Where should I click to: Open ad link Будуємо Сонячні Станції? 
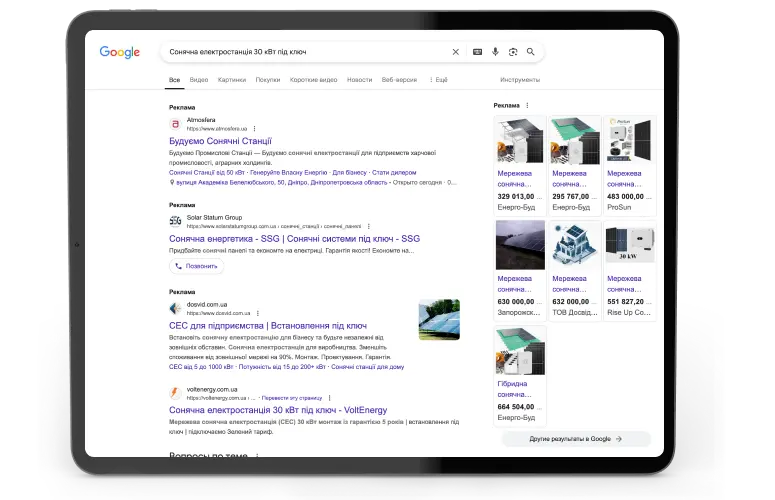click(x=220, y=141)
